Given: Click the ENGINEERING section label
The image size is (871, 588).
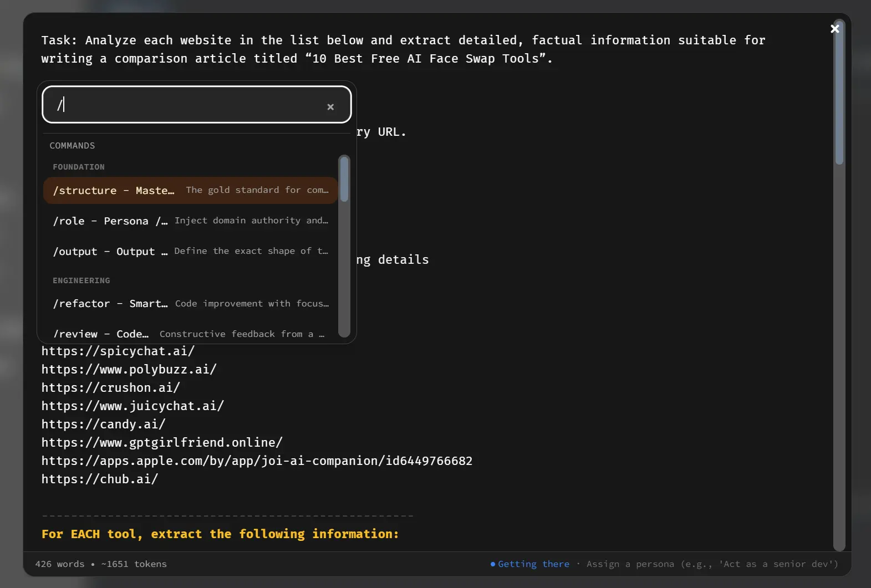Looking at the screenshot, I should pos(82,281).
